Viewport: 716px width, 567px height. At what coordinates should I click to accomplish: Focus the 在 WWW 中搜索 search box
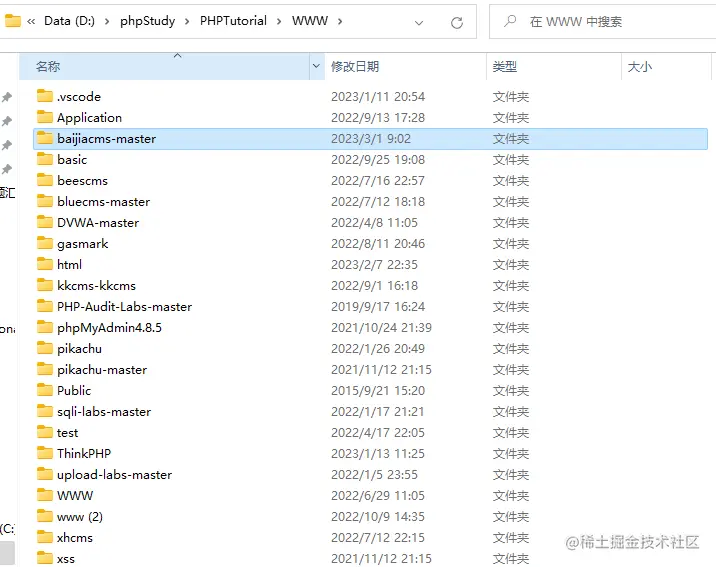(603, 21)
